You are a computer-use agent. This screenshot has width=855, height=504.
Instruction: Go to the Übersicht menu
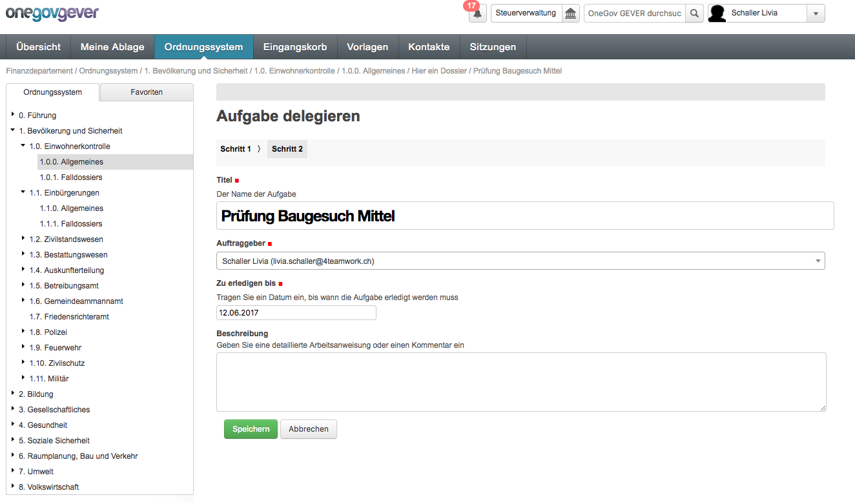pos(39,47)
